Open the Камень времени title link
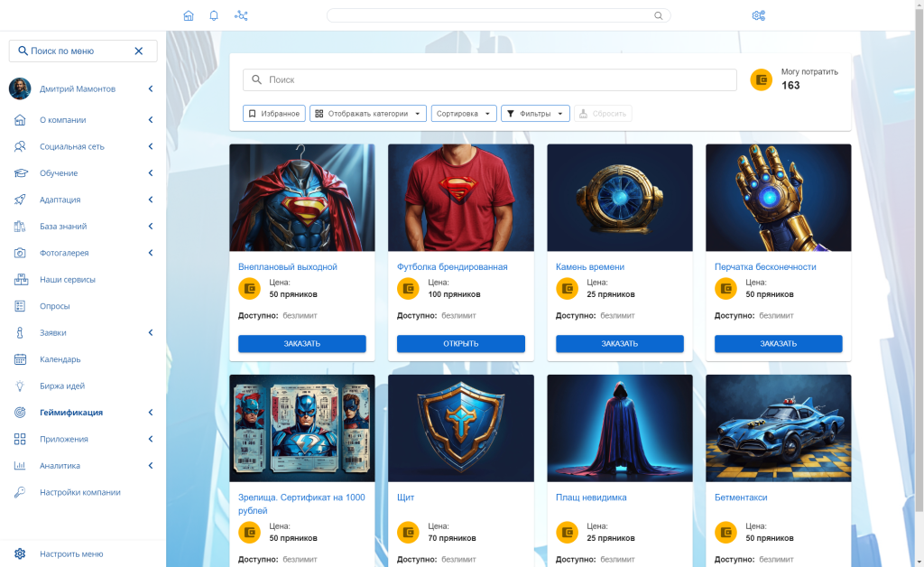Screen dimensions: 924x567 (x=590, y=267)
